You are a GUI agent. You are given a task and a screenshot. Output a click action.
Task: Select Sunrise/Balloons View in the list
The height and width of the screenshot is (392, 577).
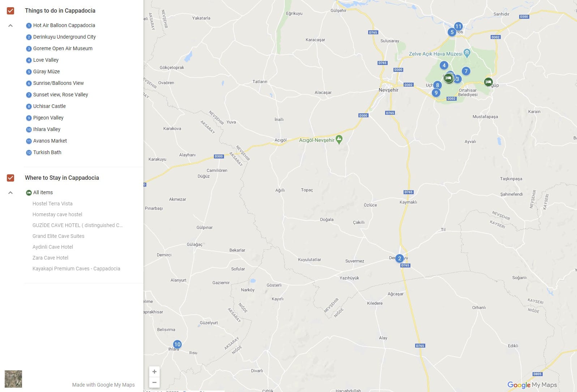(x=59, y=83)
